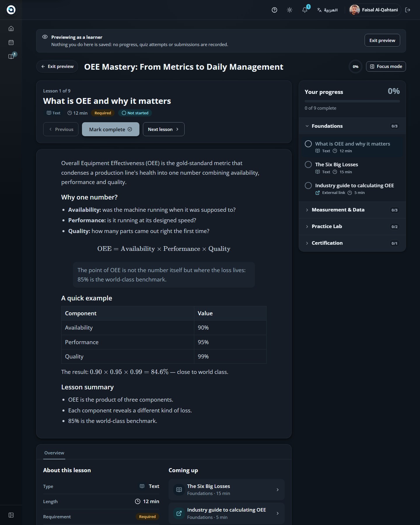Click the eye icon in preview banner
The width and height of the screenshot is (420, 525).
click(45, 37)
